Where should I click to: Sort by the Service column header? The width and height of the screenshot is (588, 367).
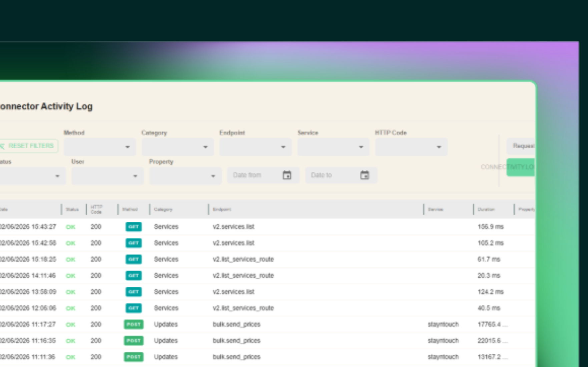pos(436,209)
